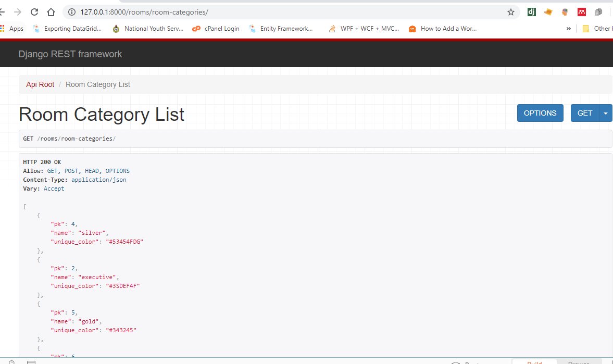
Task: Open the cPanel Login bookmark
Action: point(216,29)
